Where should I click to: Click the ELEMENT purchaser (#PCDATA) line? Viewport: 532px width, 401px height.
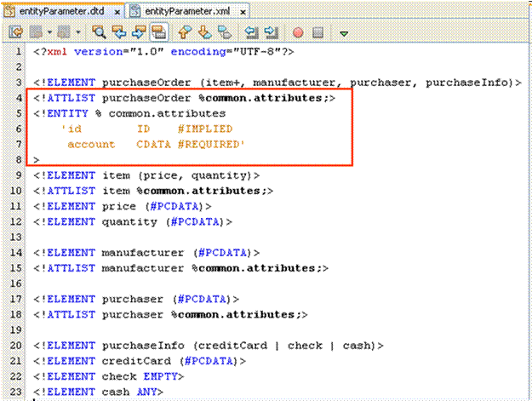point(136,299)
